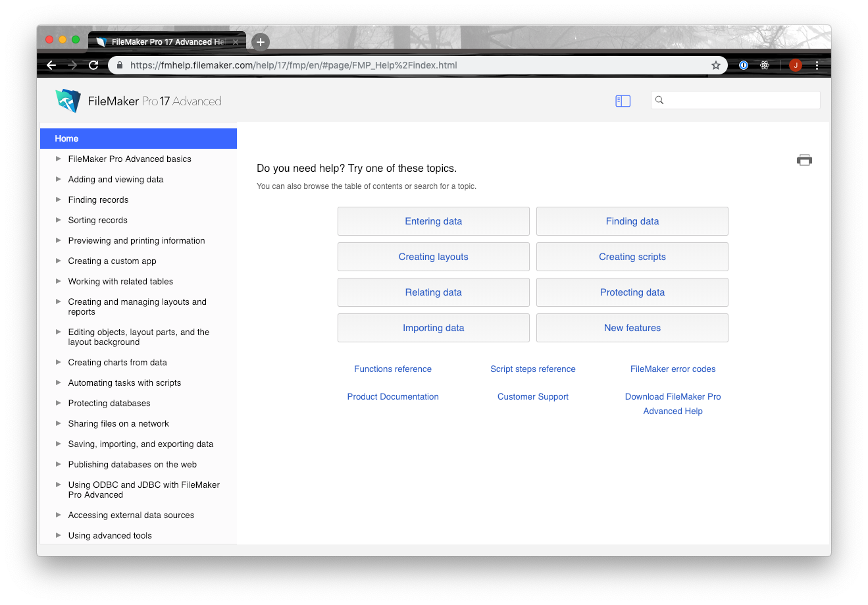Click the Creating scripts button
This screenshot has width=868, height=605.
tap(632, 257)
